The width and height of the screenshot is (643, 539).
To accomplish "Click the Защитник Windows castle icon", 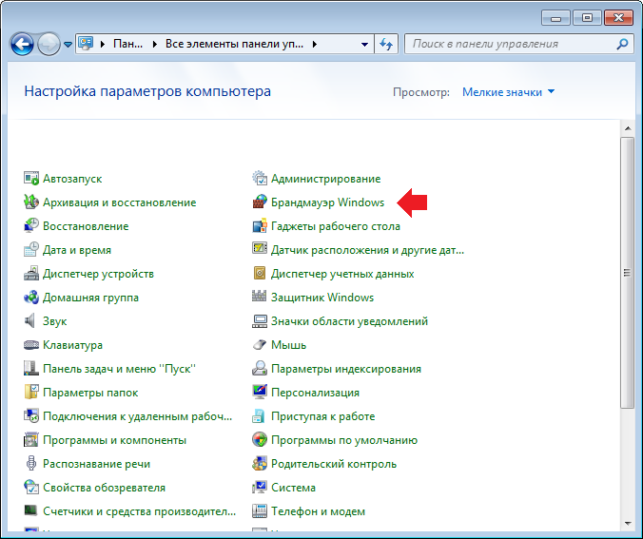I will 259,297.
